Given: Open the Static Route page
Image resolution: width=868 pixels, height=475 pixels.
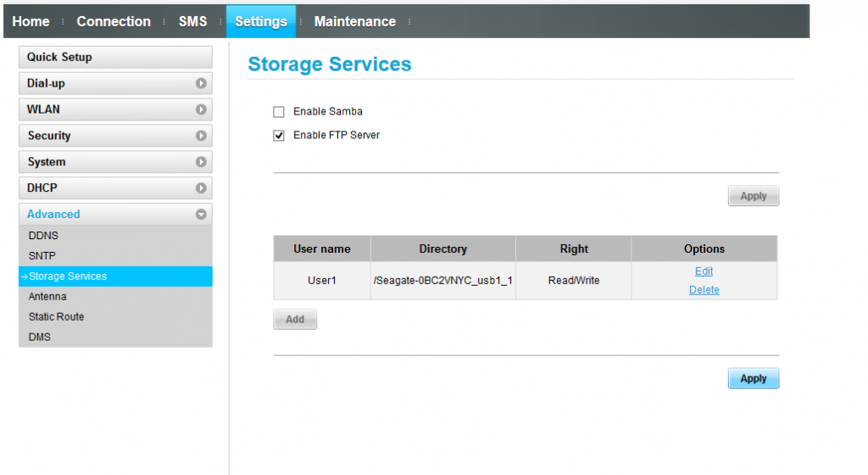Looking at the screenshot, I should [x=56, y=317].
